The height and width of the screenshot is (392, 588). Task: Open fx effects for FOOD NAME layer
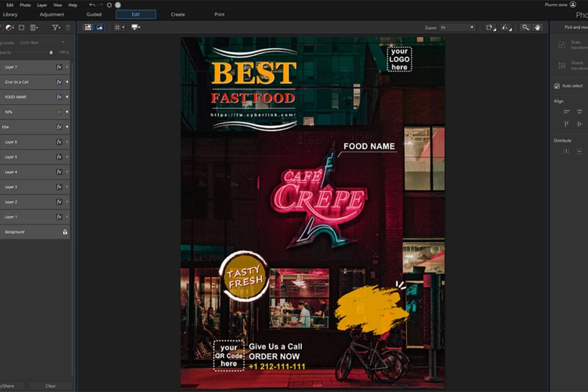point(59,97)
